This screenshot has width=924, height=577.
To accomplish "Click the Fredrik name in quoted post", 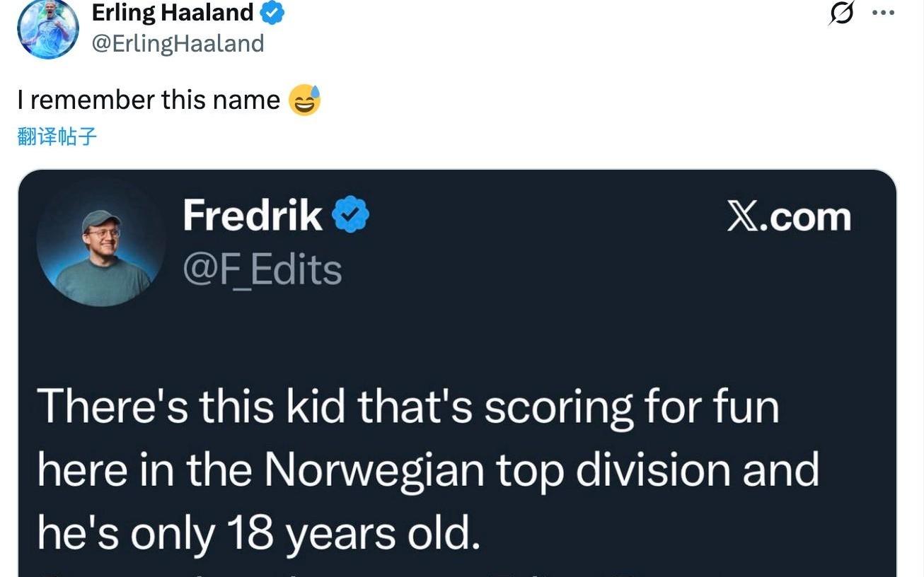I will pos(253,216).
